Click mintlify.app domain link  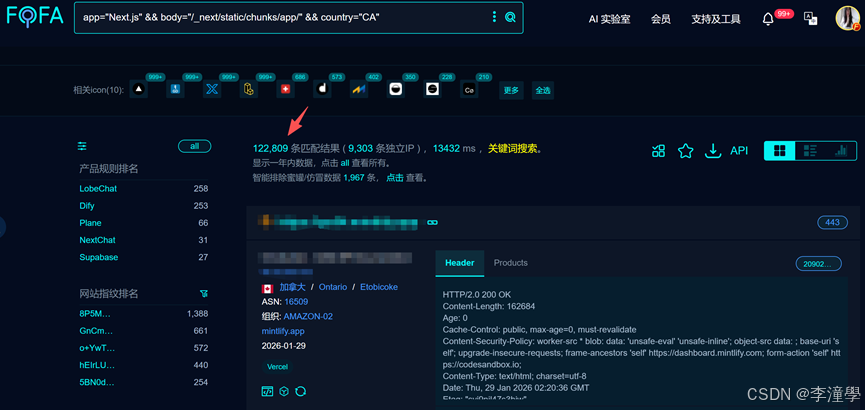(x=283, y=331)
